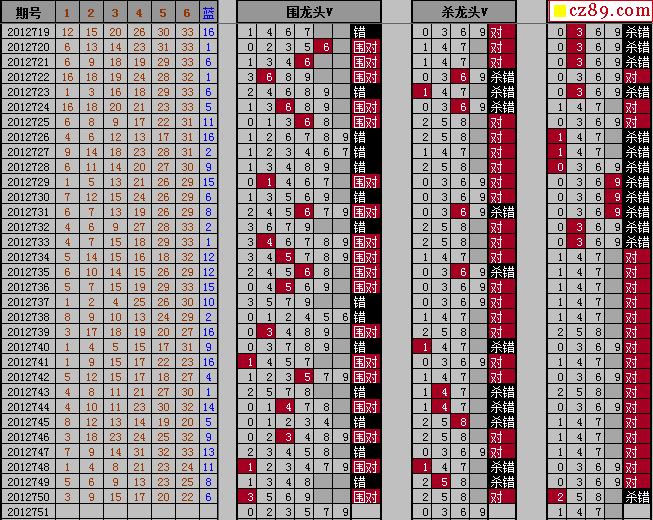The image size is (653, 520).
Task: Click 杀错 cell in 杀龙头 row 2012722
Action: 502,77
